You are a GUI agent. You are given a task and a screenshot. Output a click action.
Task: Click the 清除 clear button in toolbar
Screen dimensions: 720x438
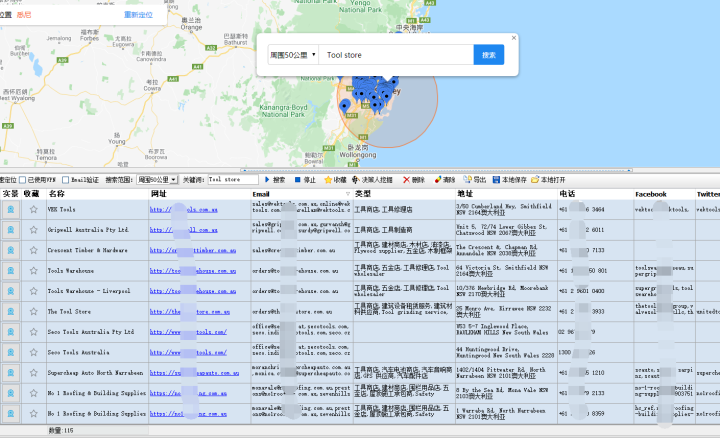point(445,180)
